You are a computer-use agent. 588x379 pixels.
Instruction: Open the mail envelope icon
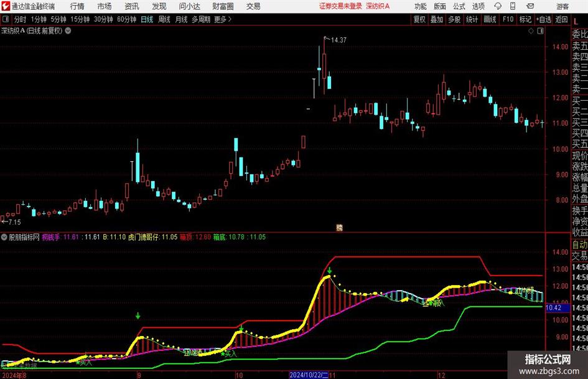click(530, 6)
